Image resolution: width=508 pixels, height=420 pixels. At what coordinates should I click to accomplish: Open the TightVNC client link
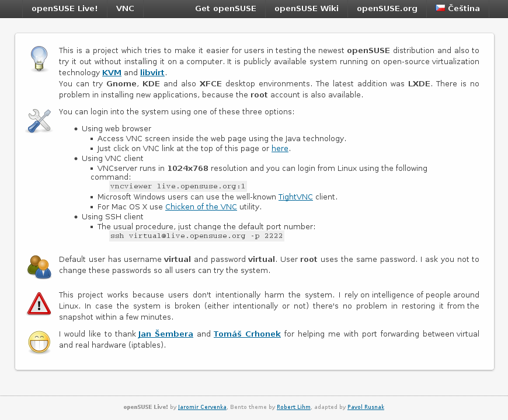point(295,197)
